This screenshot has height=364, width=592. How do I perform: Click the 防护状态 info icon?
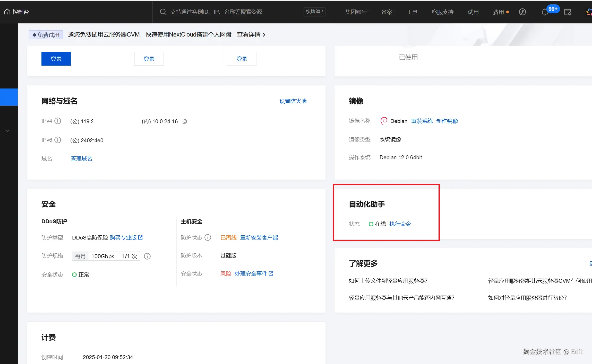click(x=208, y=237)
